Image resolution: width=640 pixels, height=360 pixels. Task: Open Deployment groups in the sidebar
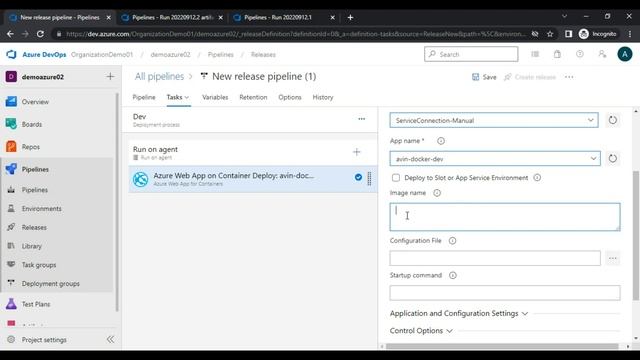click(51, 284)
